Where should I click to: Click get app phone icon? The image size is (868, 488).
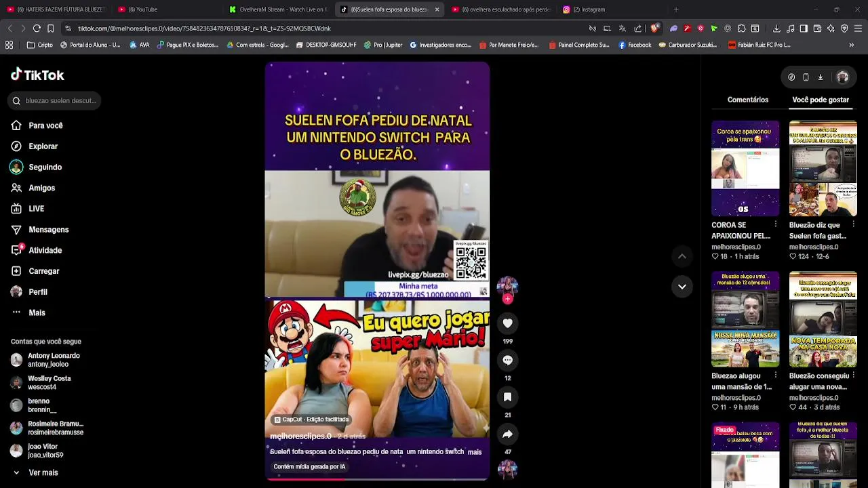tap(806, 77)
